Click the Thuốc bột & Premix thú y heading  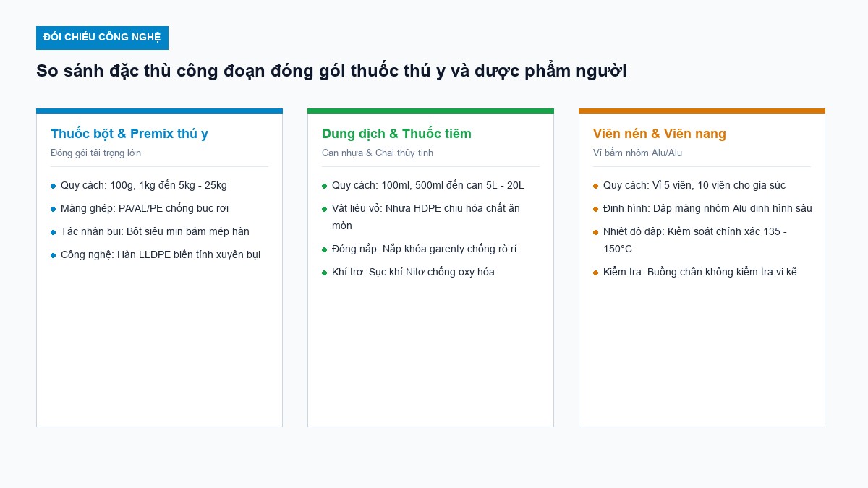pyautogui.click(x=129, y=134)
